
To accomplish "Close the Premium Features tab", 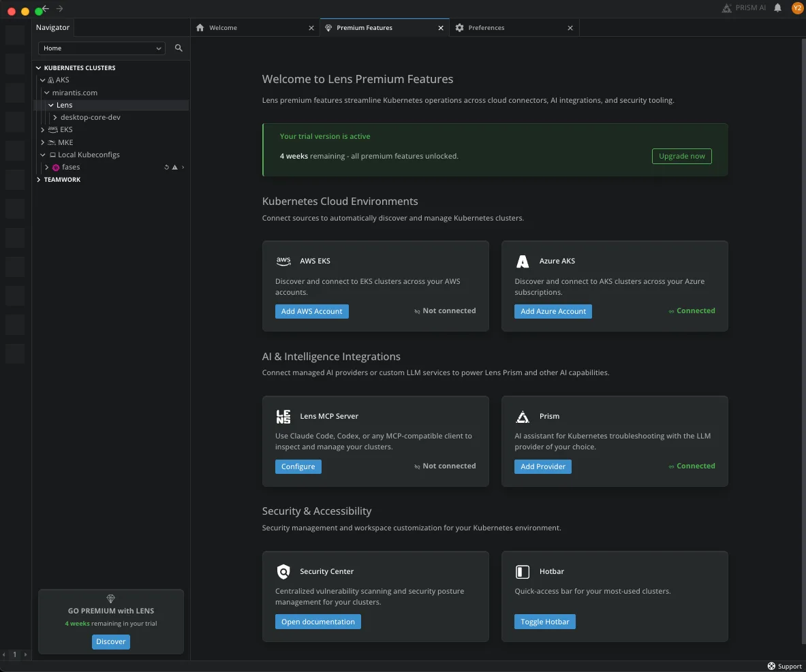I will coord(441,29).
